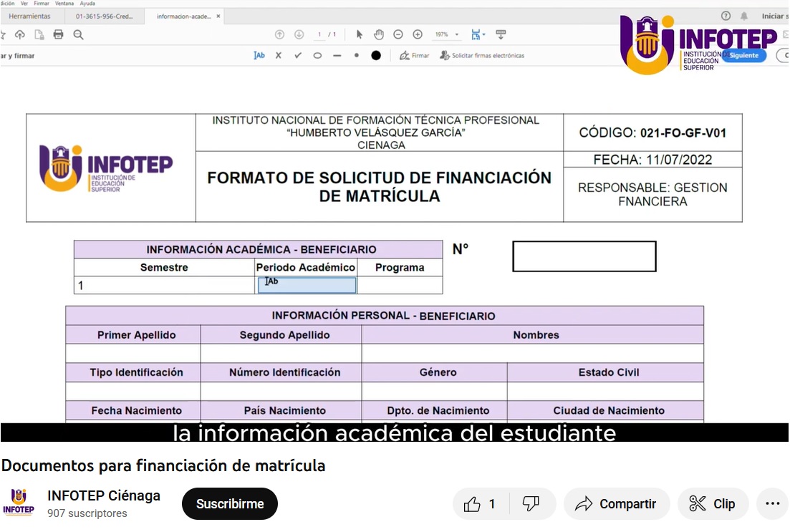Click the empty cell under Tipo Identificación
Image resolution: width=790 pixels, height=532 pixels.
(x=133, y=391)
